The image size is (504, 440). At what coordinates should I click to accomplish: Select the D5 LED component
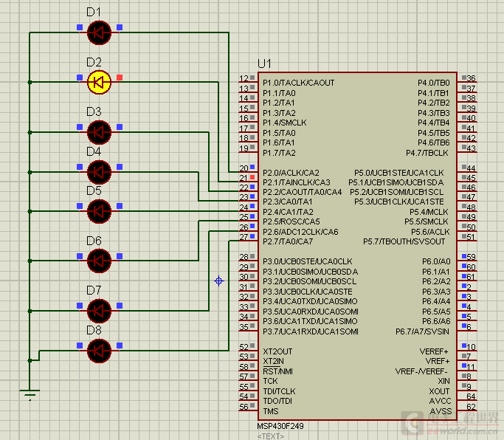[99, 211]
